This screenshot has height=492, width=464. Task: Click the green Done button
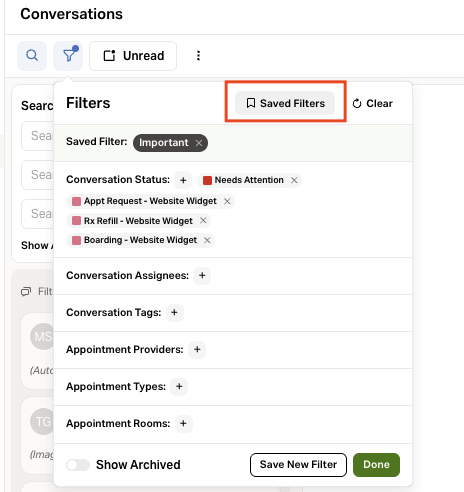pyautogui.click(x=376, y=465)
